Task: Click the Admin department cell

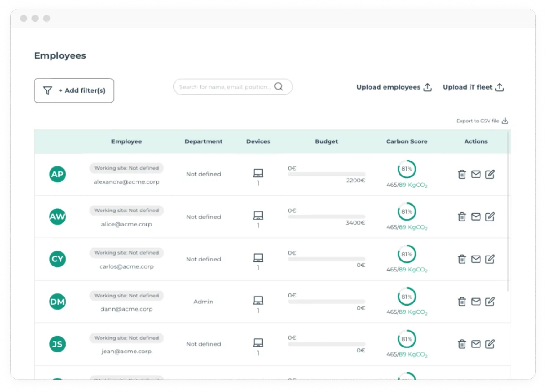Action: (203, 302)
